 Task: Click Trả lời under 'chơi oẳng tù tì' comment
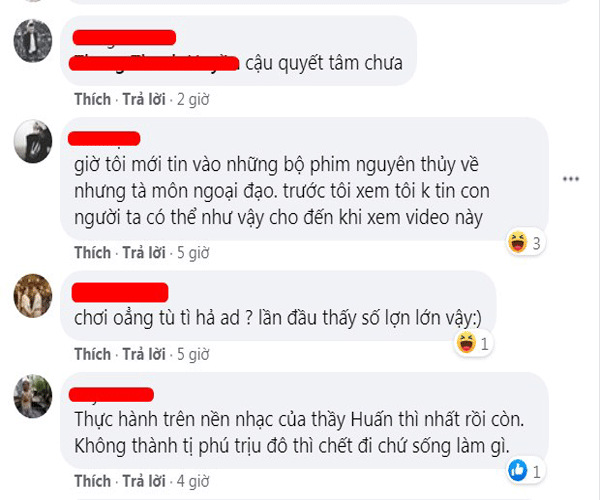pos(144,354)
